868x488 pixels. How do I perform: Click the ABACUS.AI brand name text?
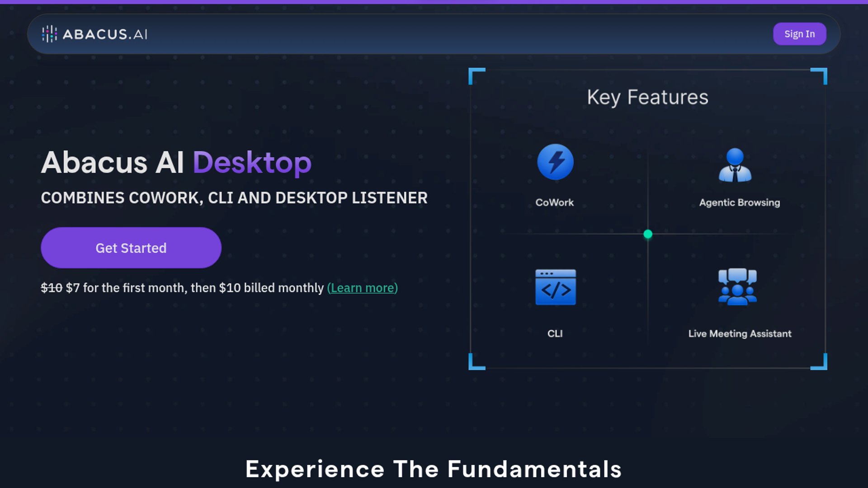click(105, 34)
